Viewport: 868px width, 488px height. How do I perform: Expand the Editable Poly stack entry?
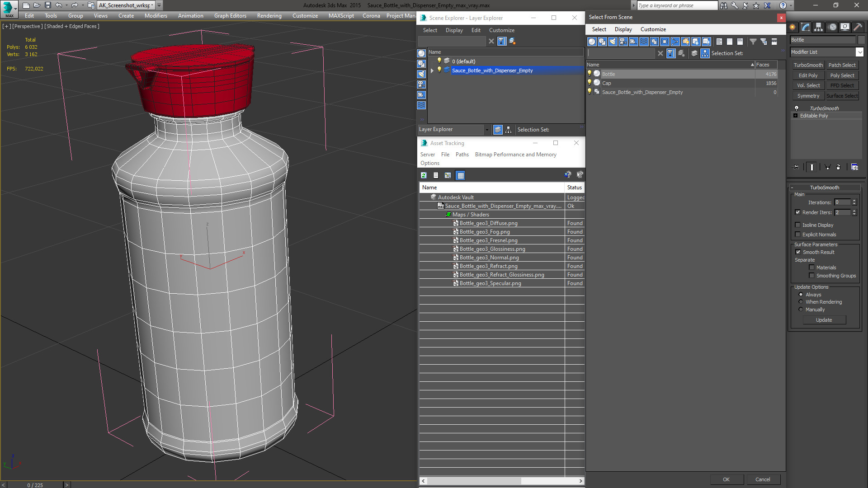click(796, 116)
